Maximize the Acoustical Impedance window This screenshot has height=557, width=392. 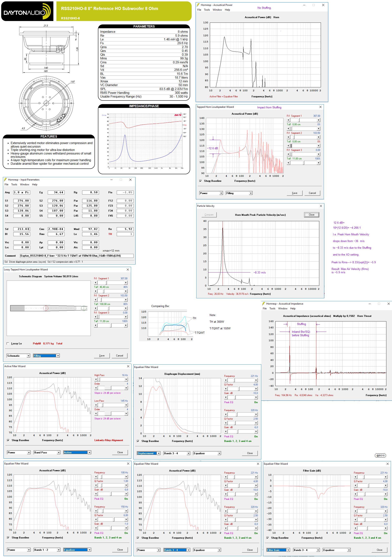click(379, 304)
